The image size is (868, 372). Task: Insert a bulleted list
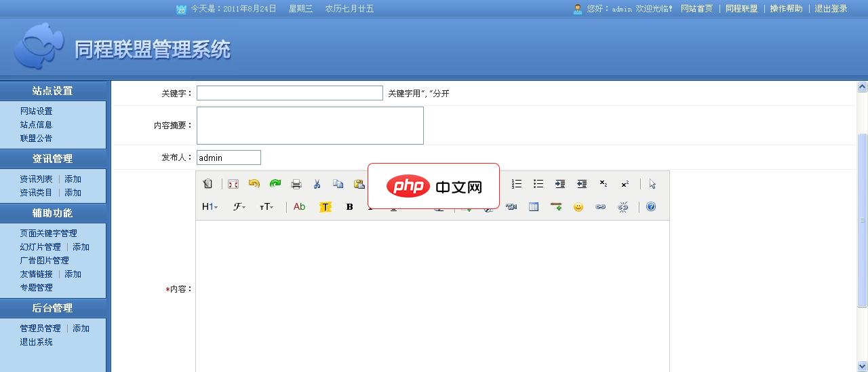pos(538,184)
